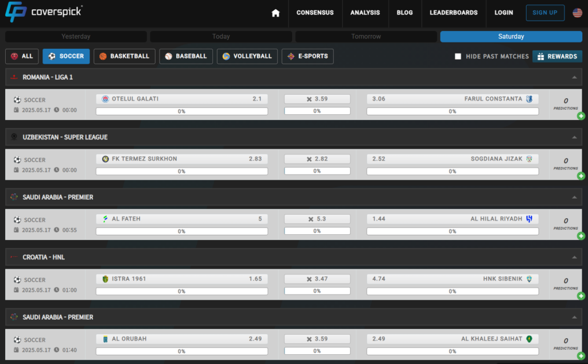This screenshot has width=588, height=364.
Task: Pick draw at 2.82 odds
Action: 317,159
